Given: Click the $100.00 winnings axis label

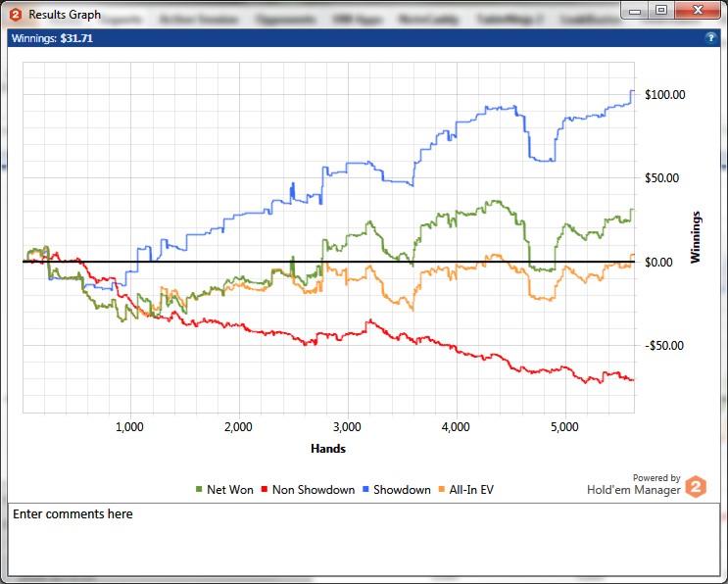Looking at the screenshot, I should tap(663, 95).
